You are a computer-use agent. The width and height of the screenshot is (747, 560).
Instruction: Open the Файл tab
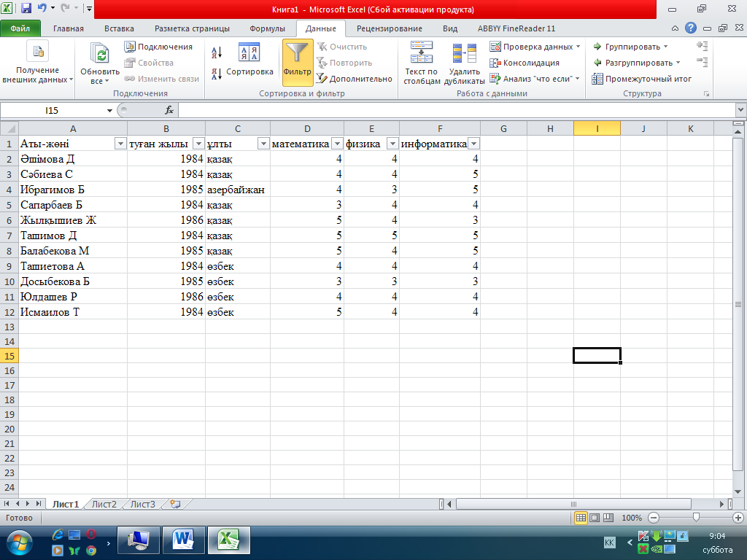click(20, 28)
